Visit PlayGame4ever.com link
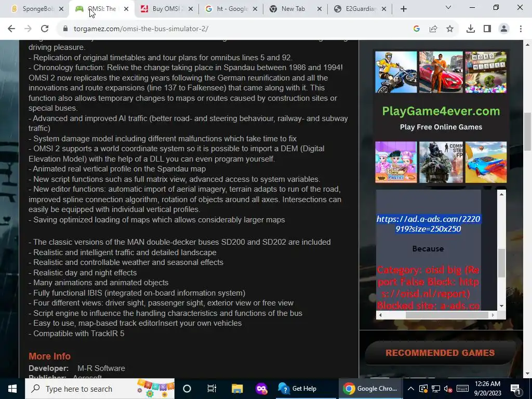The image size is (532, 399). pyautogui.click(x=441, y=111)
